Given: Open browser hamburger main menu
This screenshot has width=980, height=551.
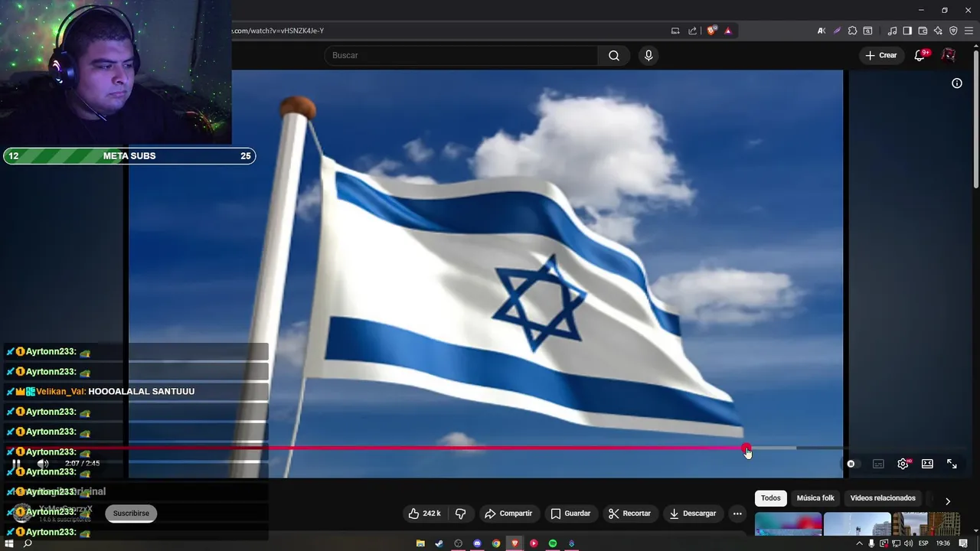Looking at the screenshot, I should [969, 31].
